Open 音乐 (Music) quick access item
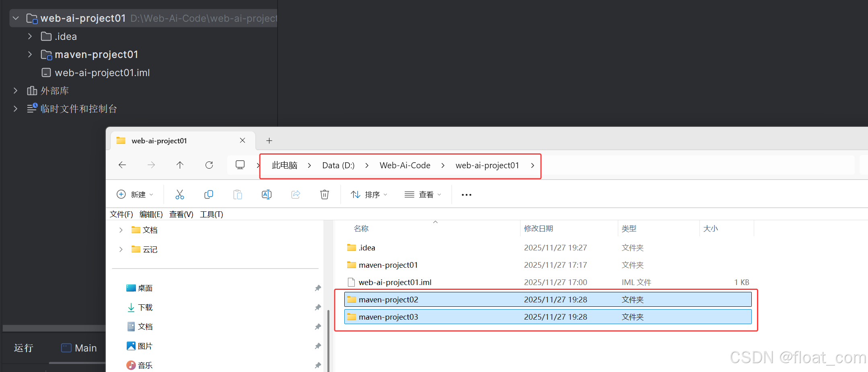This screenshot has width=868, height=372. (x=139, y=365)
